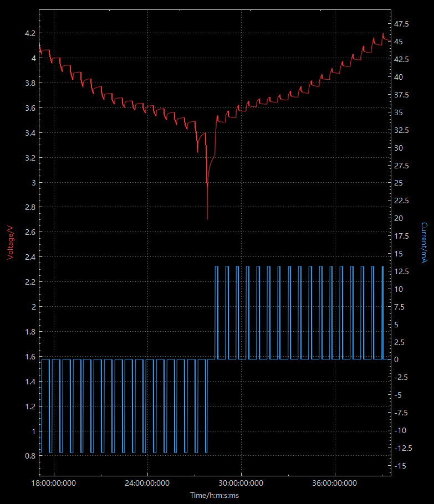Click the 4.2 voltage axis label

(x=30, y=33)
